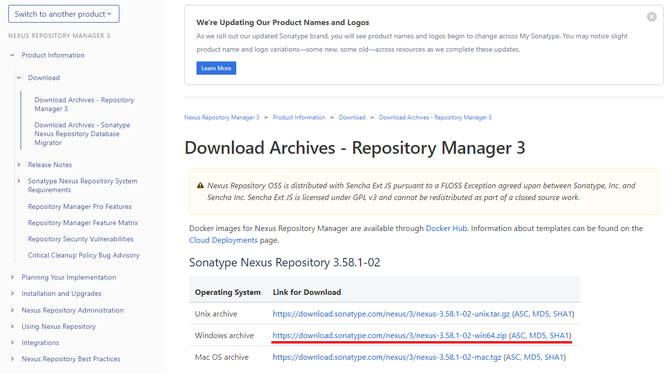
Task: Open the Docker Hub link
Action: tap(446, 228)
